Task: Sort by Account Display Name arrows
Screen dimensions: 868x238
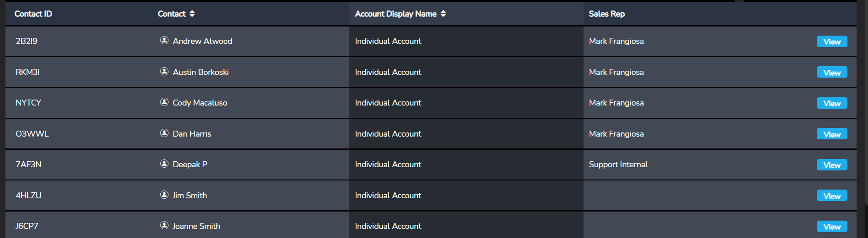Action: tap(443, 14)
